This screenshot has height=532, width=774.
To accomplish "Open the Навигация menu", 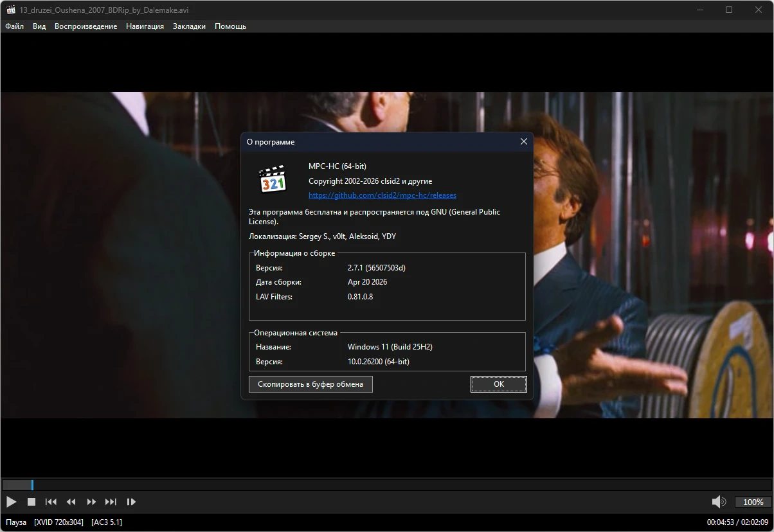I will coord(145,26).
